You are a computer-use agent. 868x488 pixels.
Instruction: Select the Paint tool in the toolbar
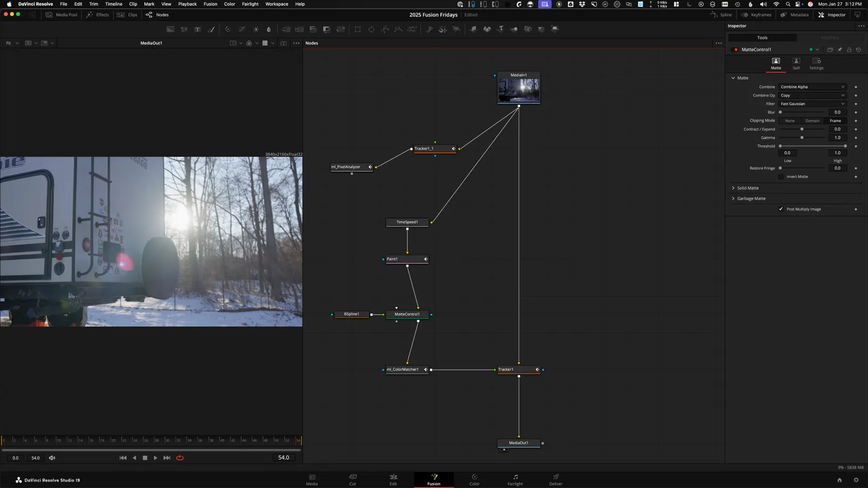tap(211, 29)
